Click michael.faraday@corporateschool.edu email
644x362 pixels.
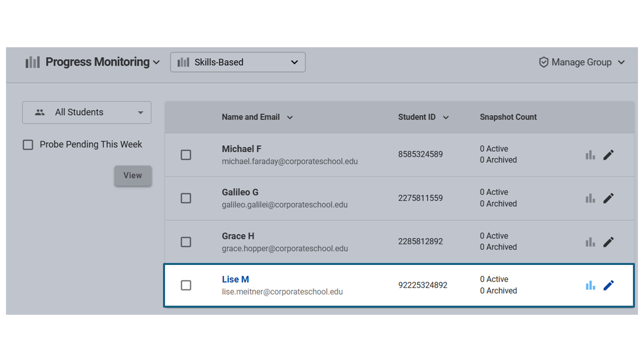coord(290,161)
